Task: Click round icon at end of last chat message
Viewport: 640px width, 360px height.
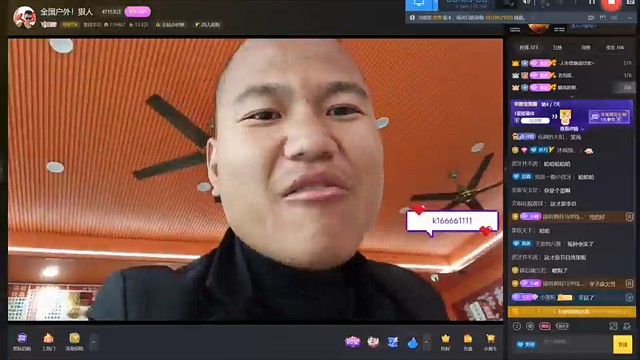Action: coord(629,298)
